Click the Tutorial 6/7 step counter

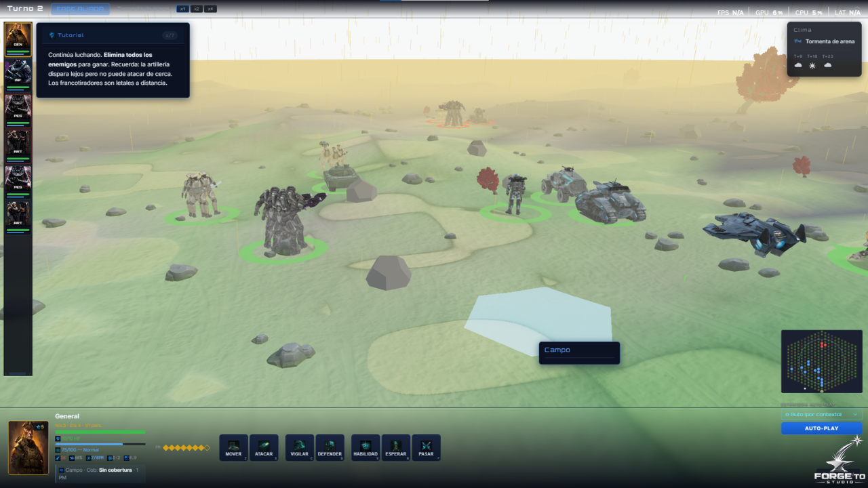click(x=170, y=35)
